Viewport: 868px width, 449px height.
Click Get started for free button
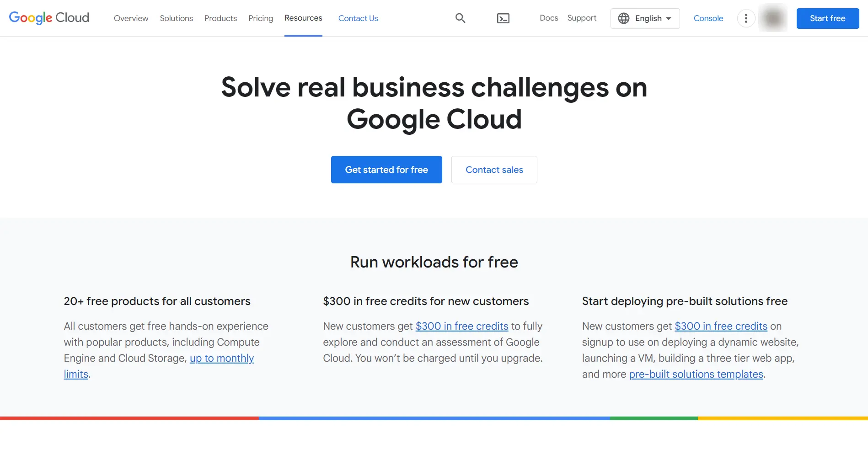tap(386, 170)
